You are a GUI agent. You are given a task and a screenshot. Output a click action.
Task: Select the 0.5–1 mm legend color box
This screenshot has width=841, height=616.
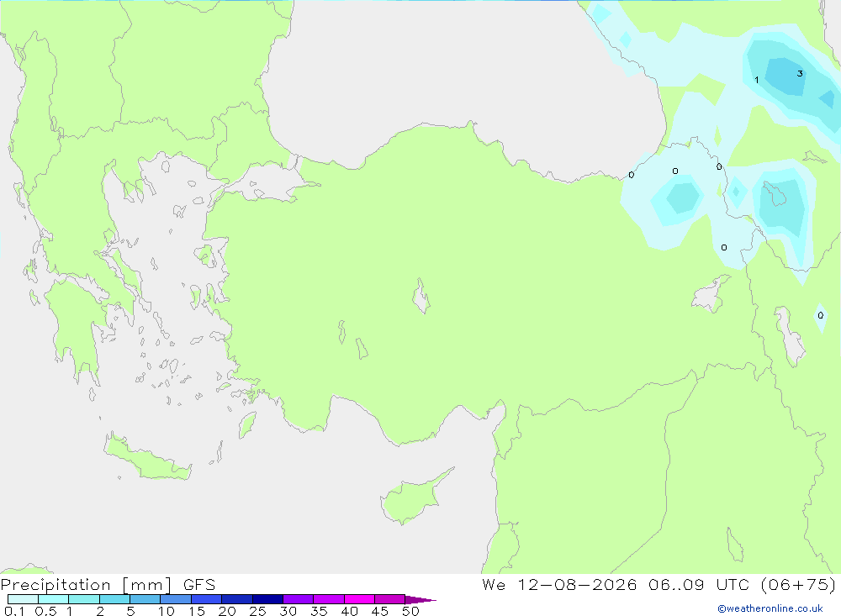54,599
